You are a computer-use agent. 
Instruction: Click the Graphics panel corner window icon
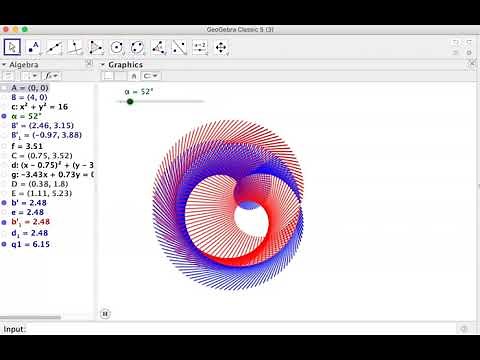pyautogui.click(x=472, y=63)
